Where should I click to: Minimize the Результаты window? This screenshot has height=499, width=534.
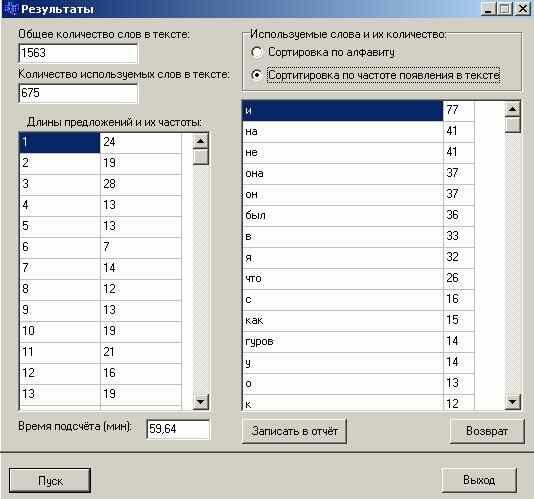click(x=489, y=9)
